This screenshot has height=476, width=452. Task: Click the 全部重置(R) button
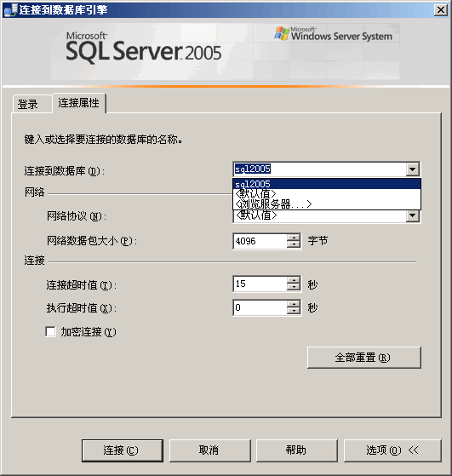pyautogui.click(x=364, y=358)
